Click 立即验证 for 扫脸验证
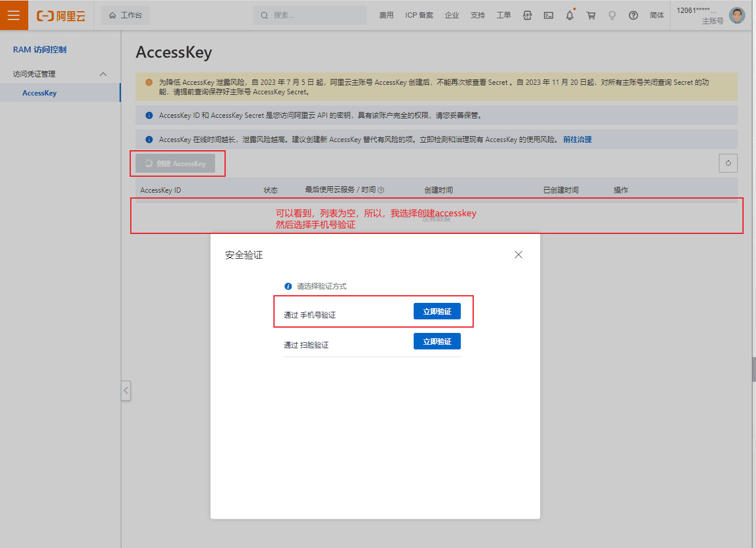 click(x=437, y=341)
